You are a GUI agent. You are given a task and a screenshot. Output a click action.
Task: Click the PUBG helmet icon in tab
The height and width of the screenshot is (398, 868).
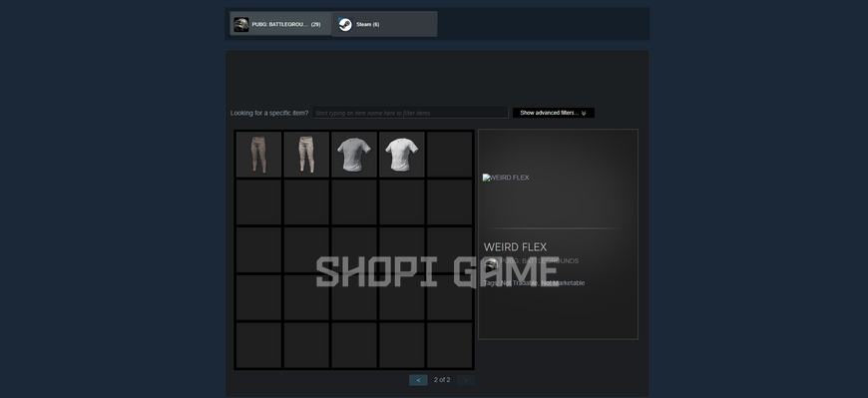point(241,24)
